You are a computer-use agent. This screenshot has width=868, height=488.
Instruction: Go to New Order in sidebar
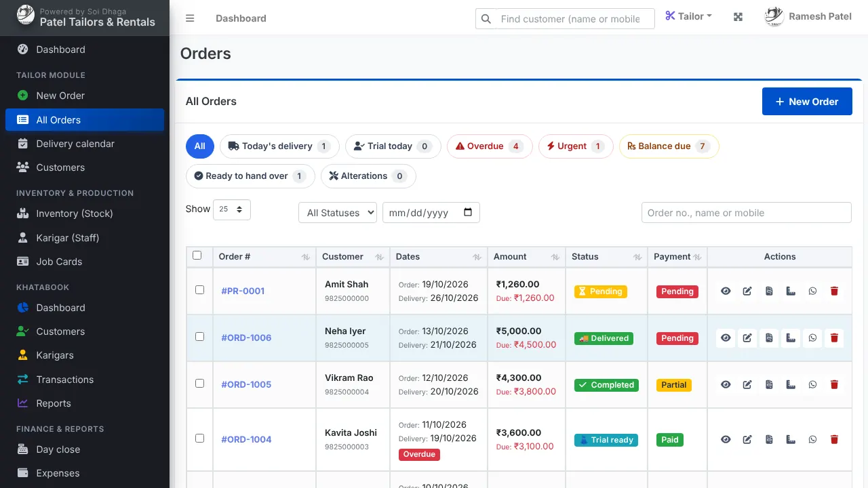click(85, 96)
